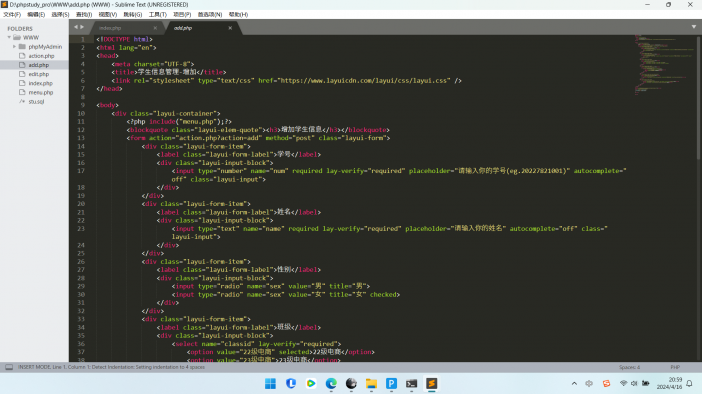Click the Sublime Text title bar icon
Image resolution: width=702 pixels, height=394 pixels.
[x=4, y=4]
